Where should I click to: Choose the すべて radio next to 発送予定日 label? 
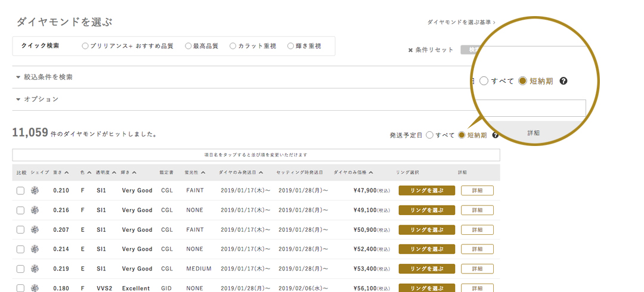click(x=429, y=135)
